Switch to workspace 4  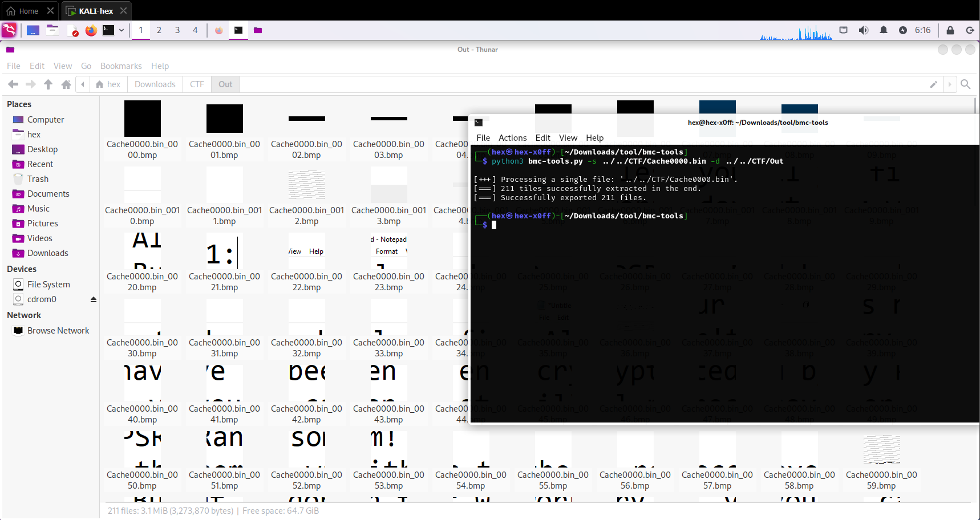click(x=195, y=30)
